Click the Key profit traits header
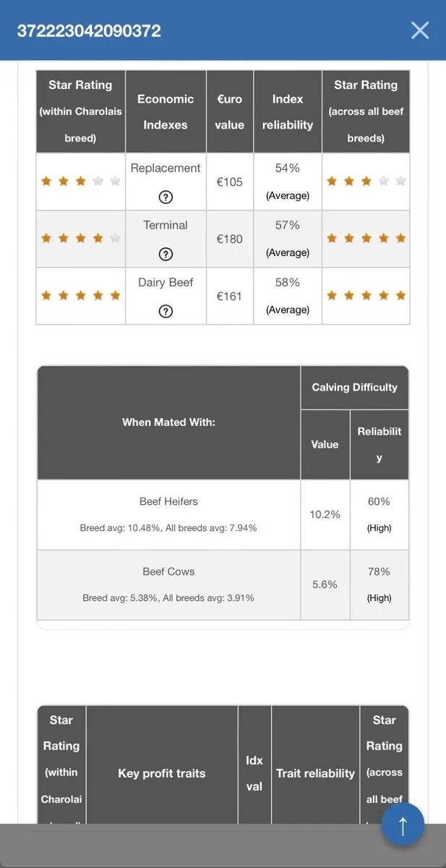446x868 pixels. [162, 773]
